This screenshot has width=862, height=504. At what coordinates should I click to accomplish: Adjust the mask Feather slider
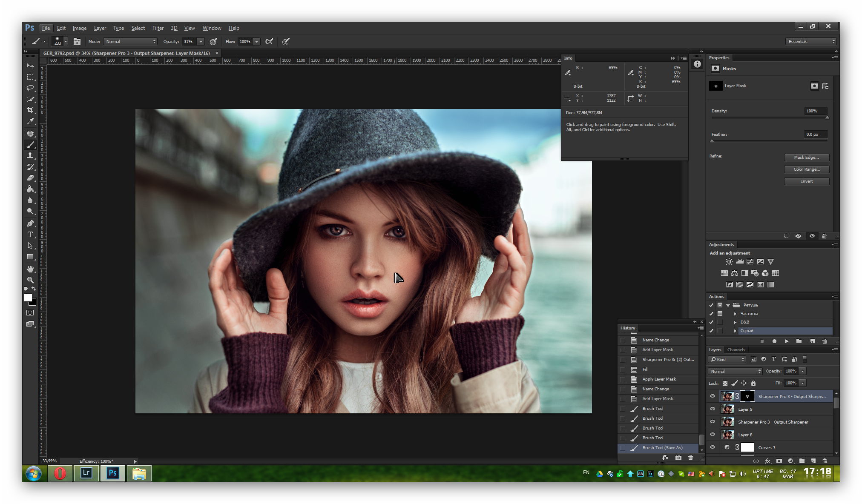click(712, 141)
